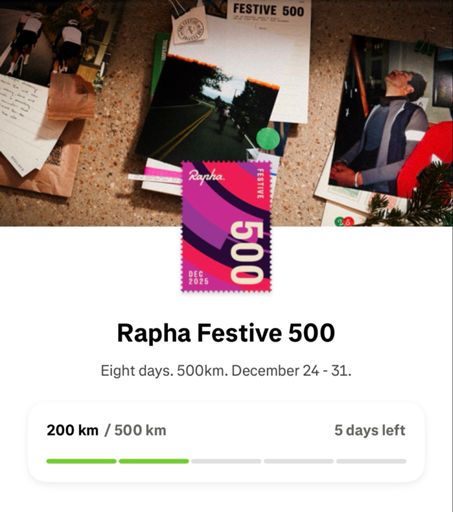This screenshot has width=453, height=512.
Task: Tap the 5 days left label
Action: (370, 430)
